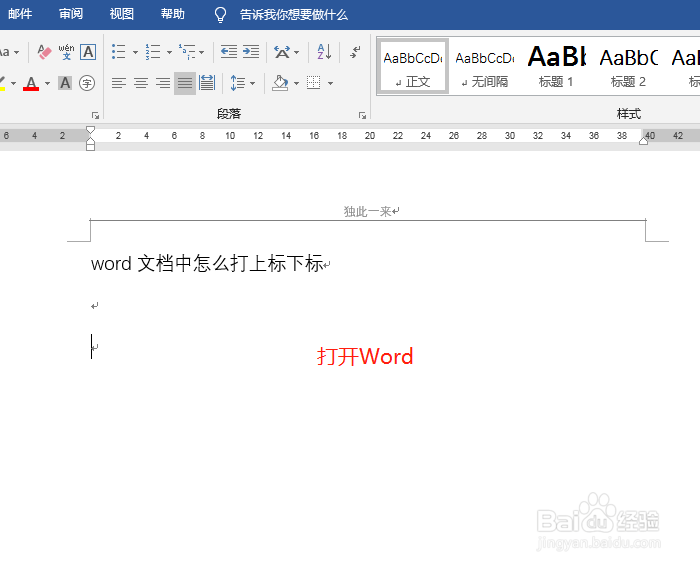Select the 正文 style
Screen dimensions: 700x568
coord(412,67)
